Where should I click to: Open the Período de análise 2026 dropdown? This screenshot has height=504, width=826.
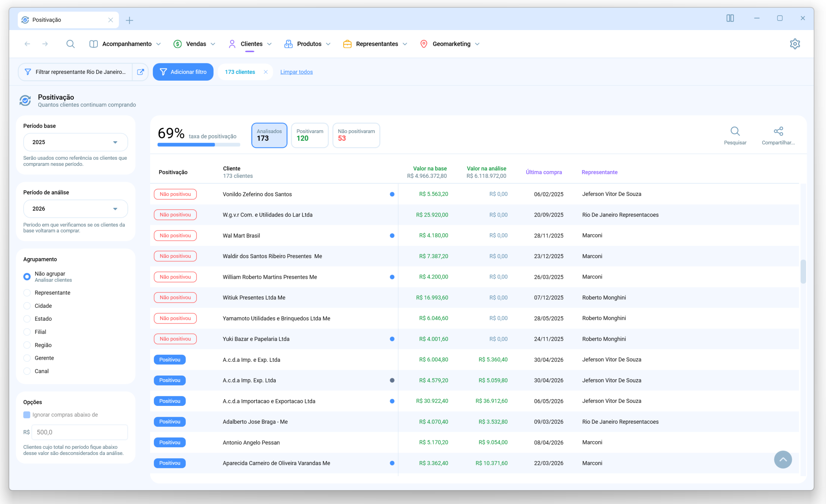(76, 208)
